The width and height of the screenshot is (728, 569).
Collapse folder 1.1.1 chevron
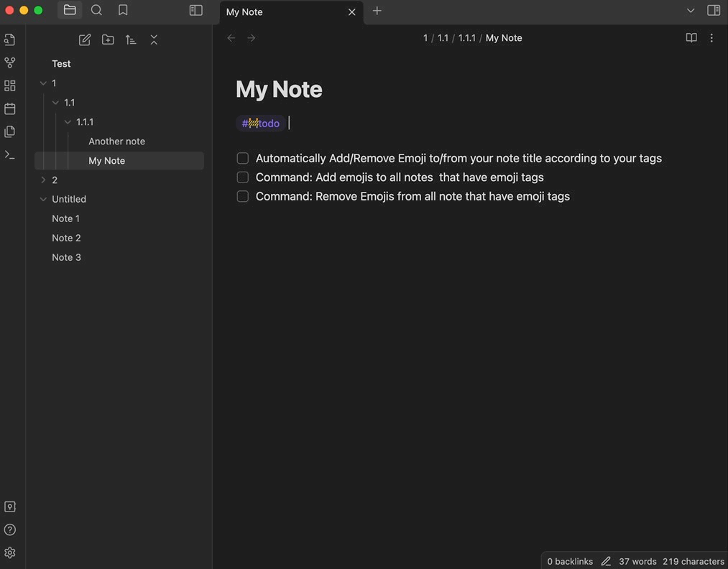click(68, 122)
